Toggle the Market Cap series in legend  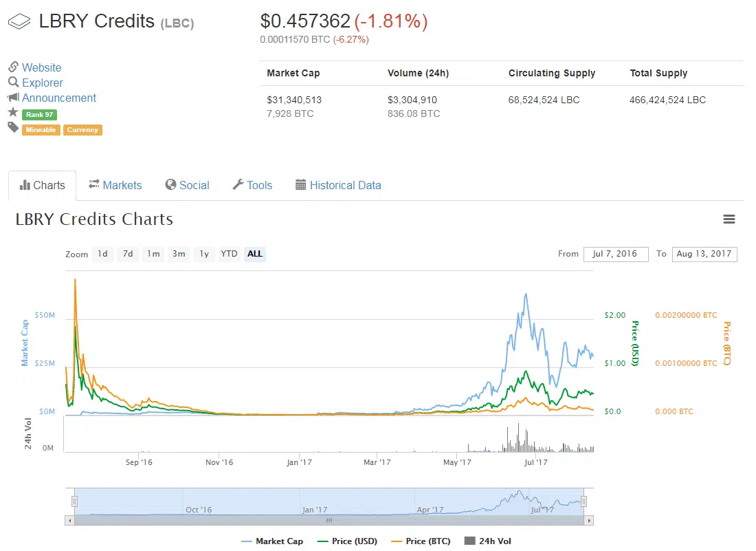point(272,541)
